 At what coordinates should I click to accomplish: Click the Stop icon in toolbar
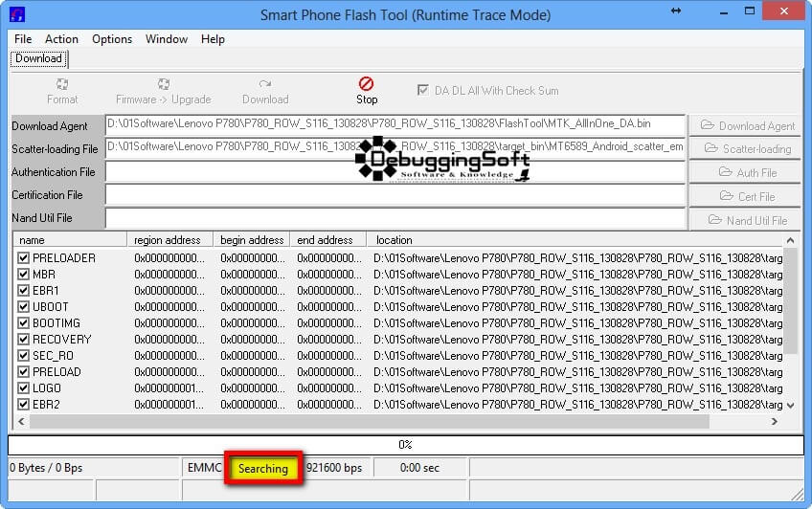coord(366,83)
